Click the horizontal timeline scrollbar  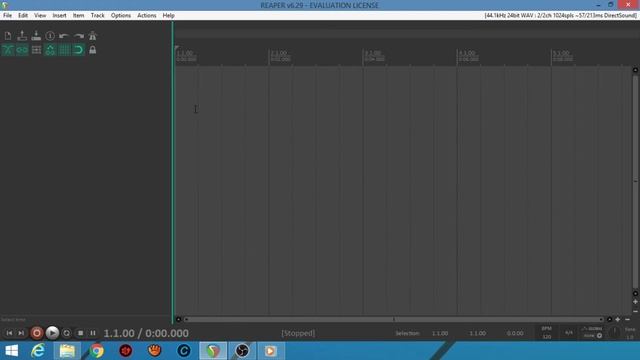pyautogui.click(x=394, y=320)
